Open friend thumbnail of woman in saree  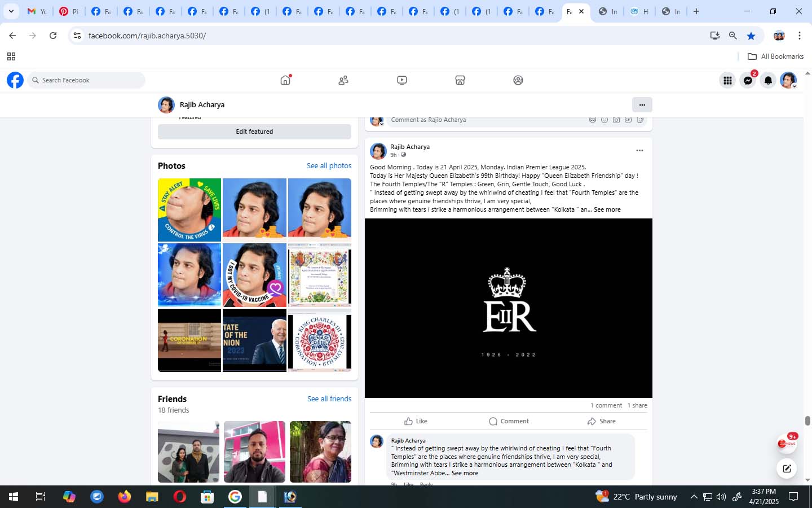click(320, 452)
